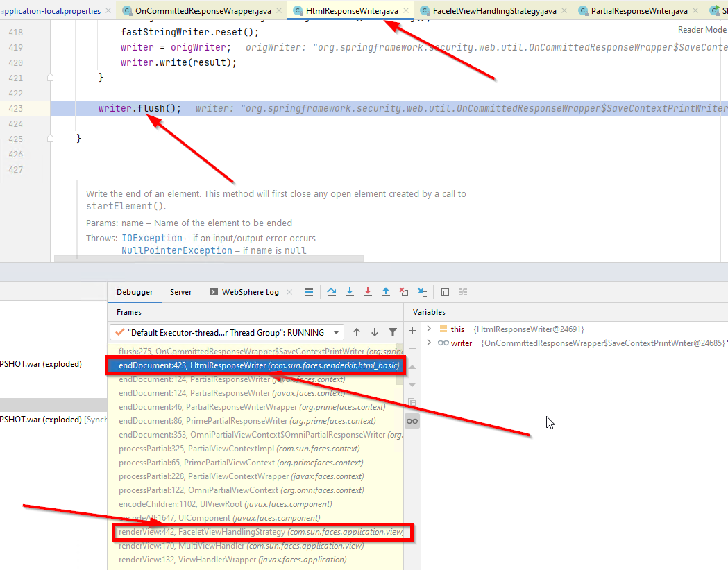Click the plus icon to add a watch
728x570 pixels.
tap(412, 331)
